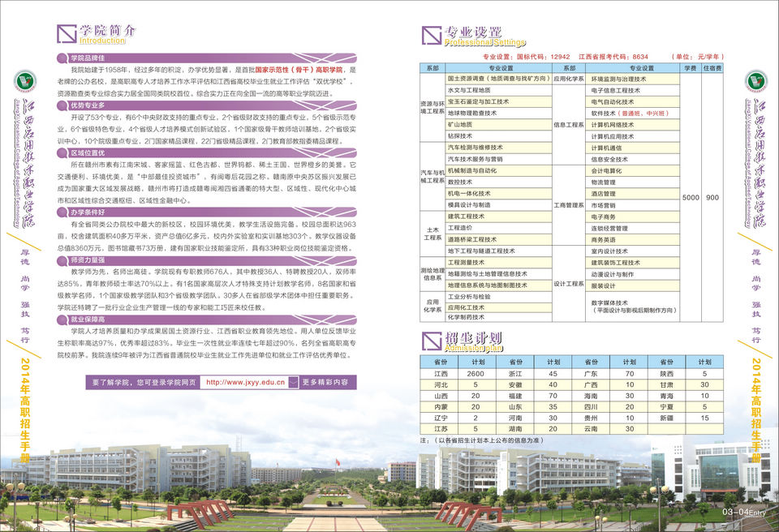The width and height of the screenshot is (779, 532).
Task: Click the 工业分析与检验 major cell
Action: click(498, 297)
